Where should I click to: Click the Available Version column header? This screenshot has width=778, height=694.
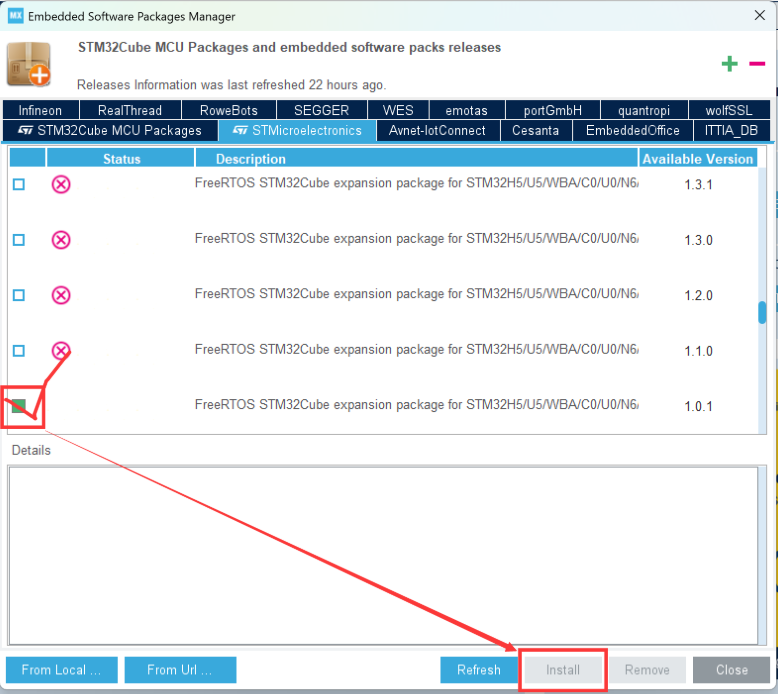coord(698,159)
